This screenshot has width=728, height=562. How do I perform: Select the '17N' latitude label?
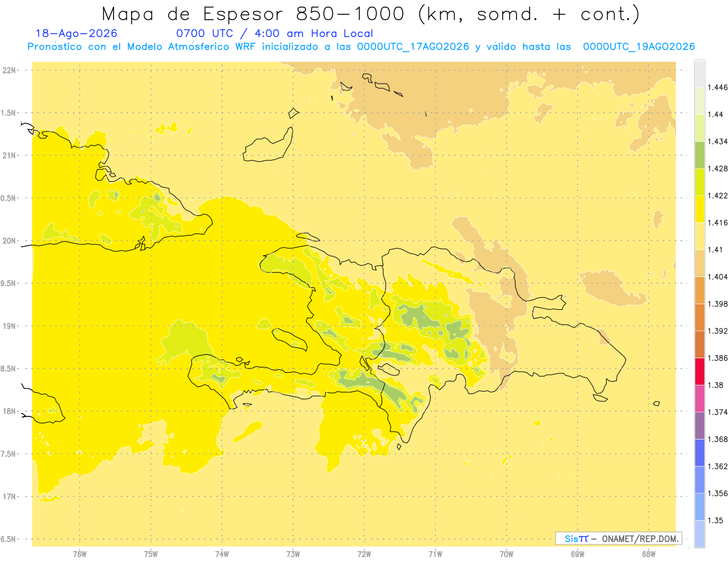point(10,497)
